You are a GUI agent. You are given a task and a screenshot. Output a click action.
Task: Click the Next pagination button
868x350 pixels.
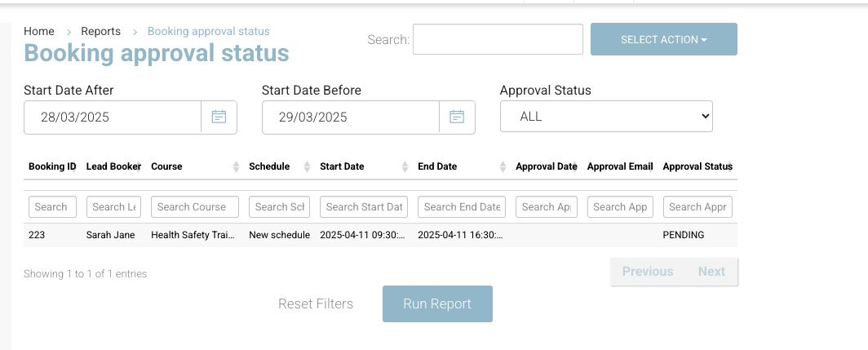coord(711,272)
